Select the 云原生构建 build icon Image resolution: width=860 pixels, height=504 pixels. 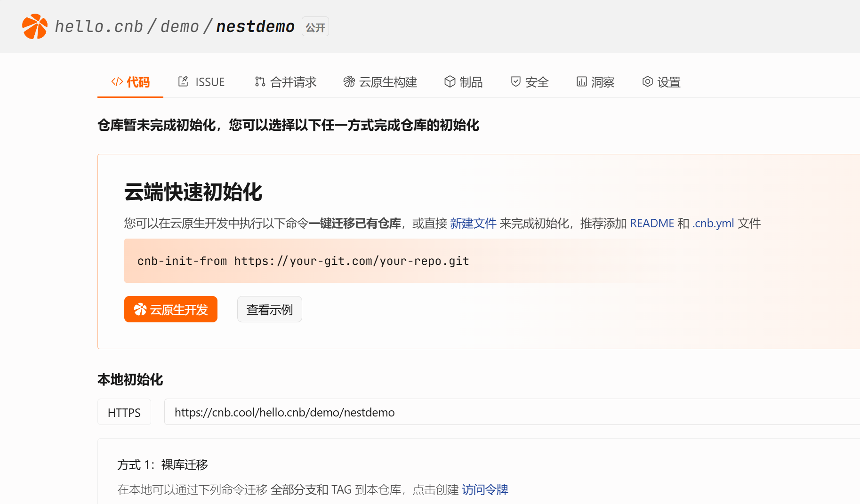(349, 81)
